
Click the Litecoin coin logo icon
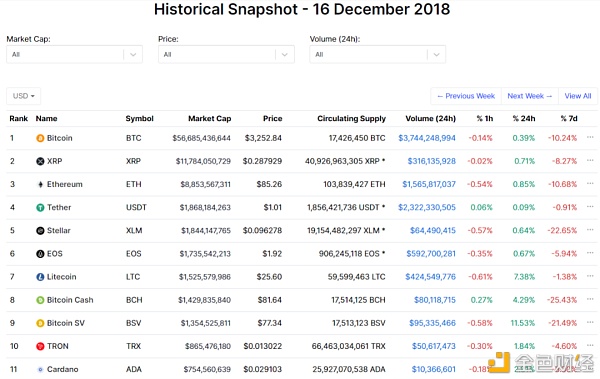tap(40, 277)
